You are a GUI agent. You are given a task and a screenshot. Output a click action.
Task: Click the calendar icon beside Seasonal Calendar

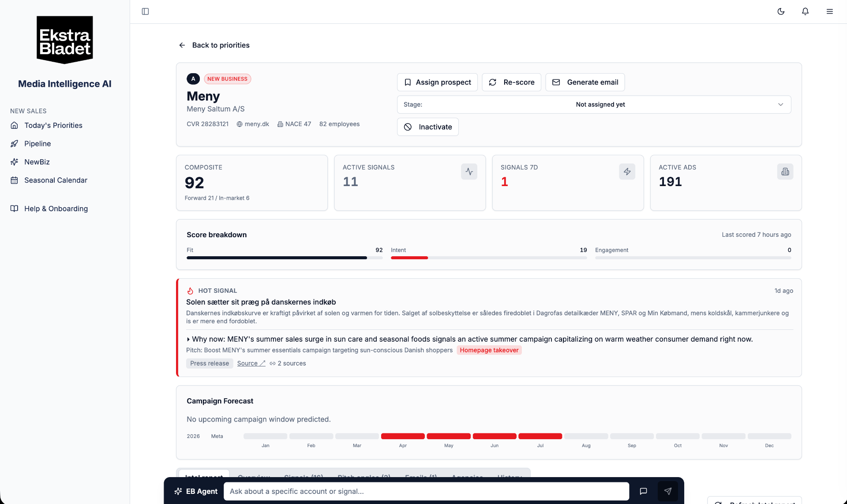(x=15, y=180)
